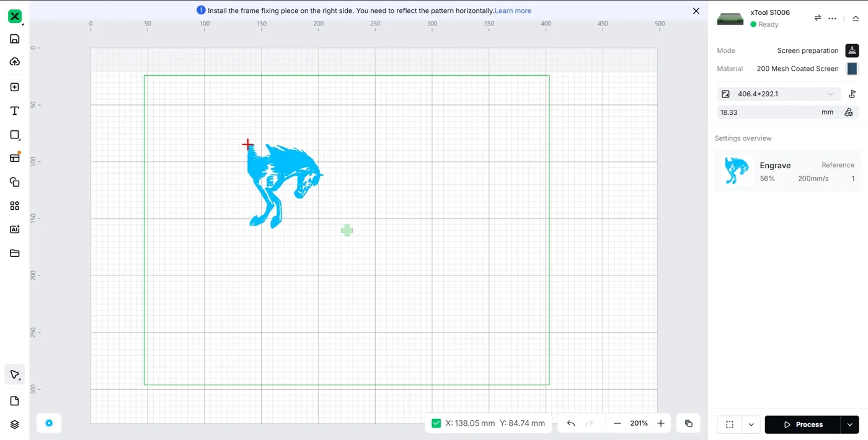This screenshot has width=868, height=440.
Task: Click the 18.33 mm input field
Action: [x=777, y=112]
